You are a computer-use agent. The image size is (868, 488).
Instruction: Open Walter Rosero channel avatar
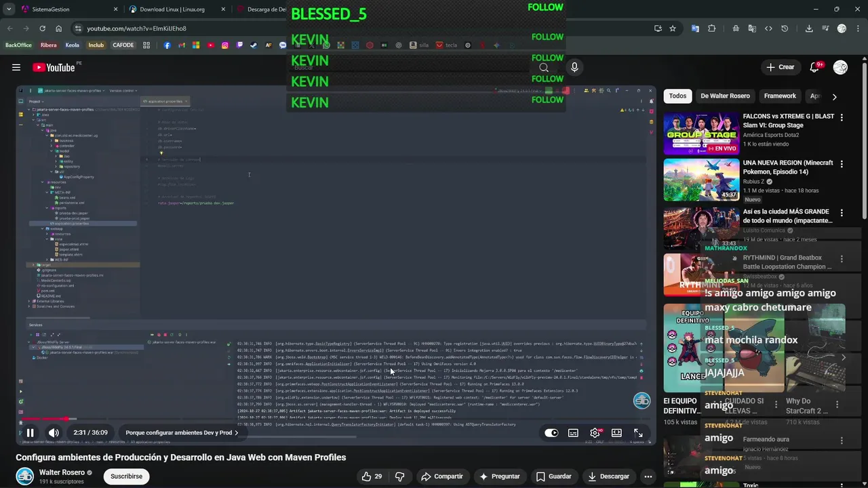(x=24, y=476)
